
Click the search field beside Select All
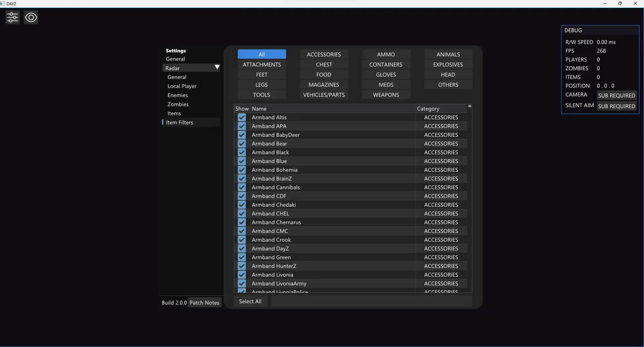[371, 301]
